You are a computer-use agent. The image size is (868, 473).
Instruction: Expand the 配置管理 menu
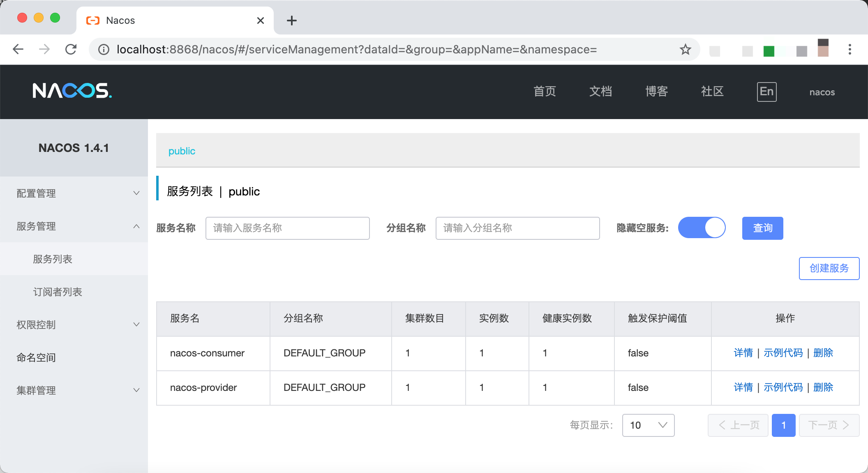[x=74, y=193]
